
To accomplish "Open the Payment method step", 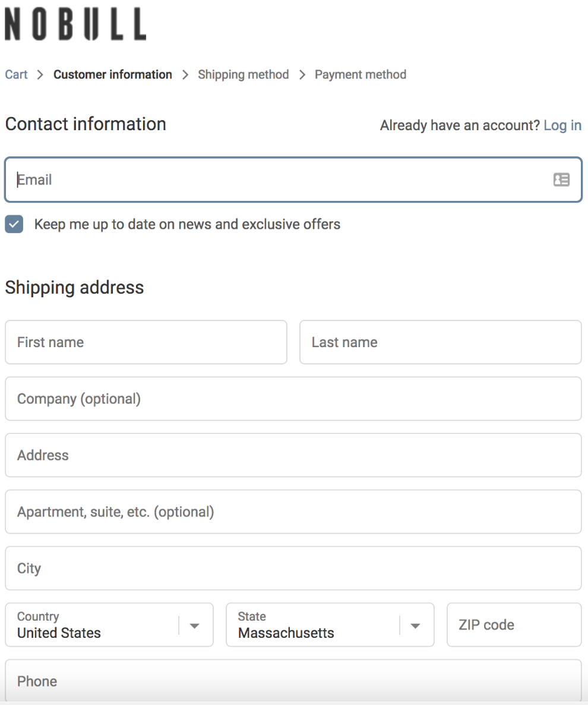I will pyautogui.click(x=360, y=74).
